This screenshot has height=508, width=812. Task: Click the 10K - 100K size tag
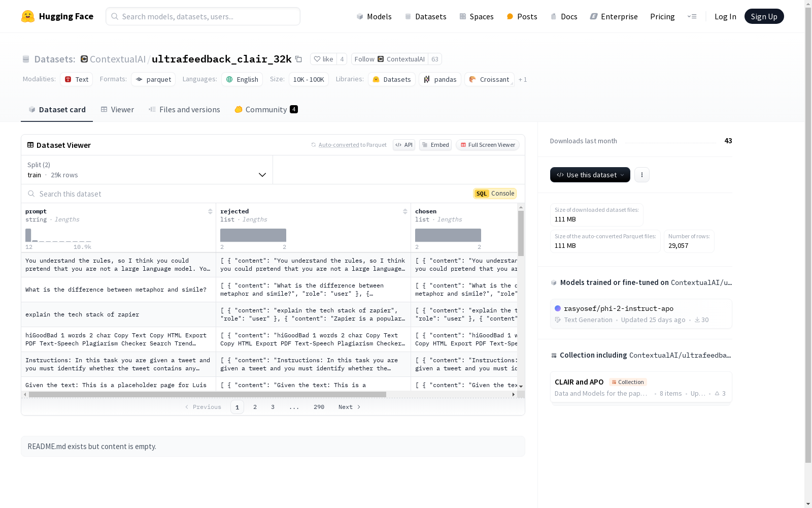tap(309, 79)
